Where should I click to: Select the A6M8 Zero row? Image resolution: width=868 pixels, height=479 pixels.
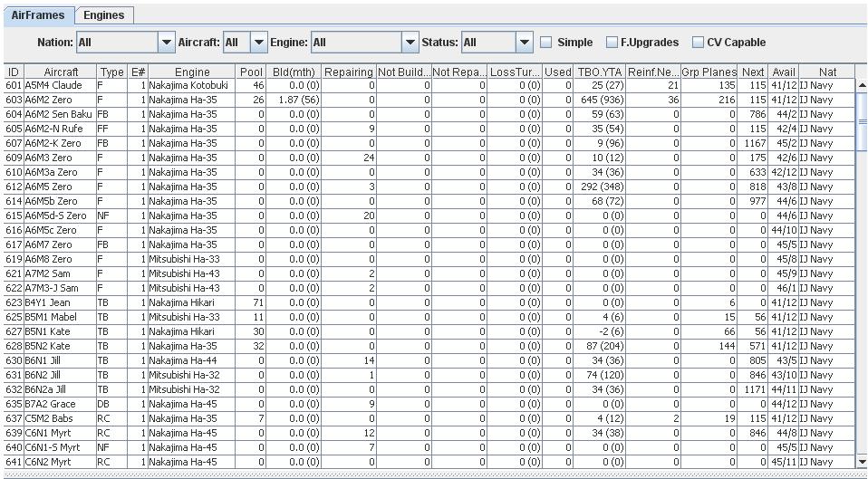[429, 259]
